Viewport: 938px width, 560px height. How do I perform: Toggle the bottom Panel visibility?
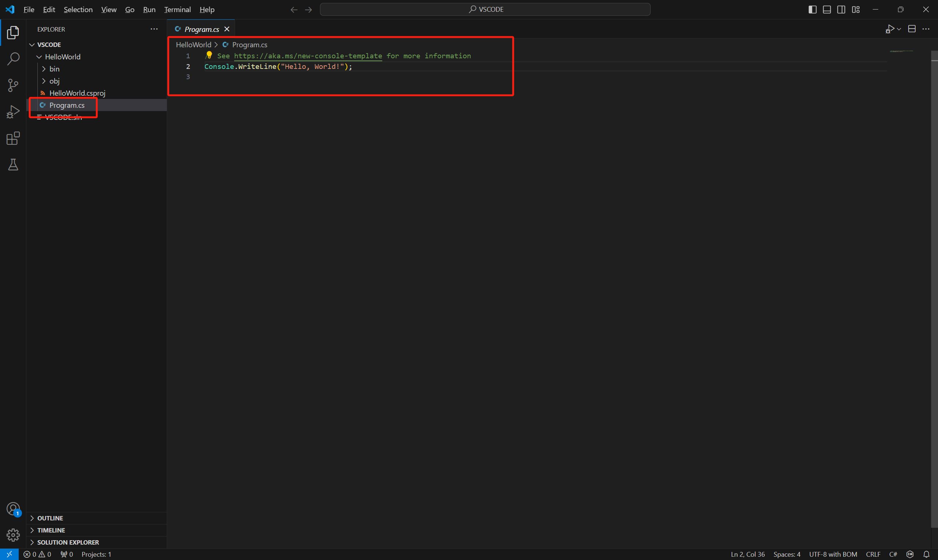[827, 10]
